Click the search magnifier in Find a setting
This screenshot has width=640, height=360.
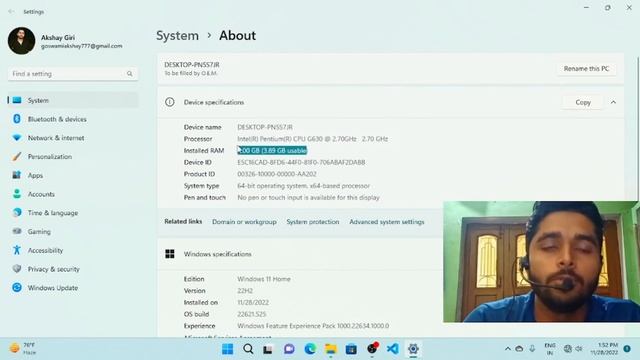[129, 74]
